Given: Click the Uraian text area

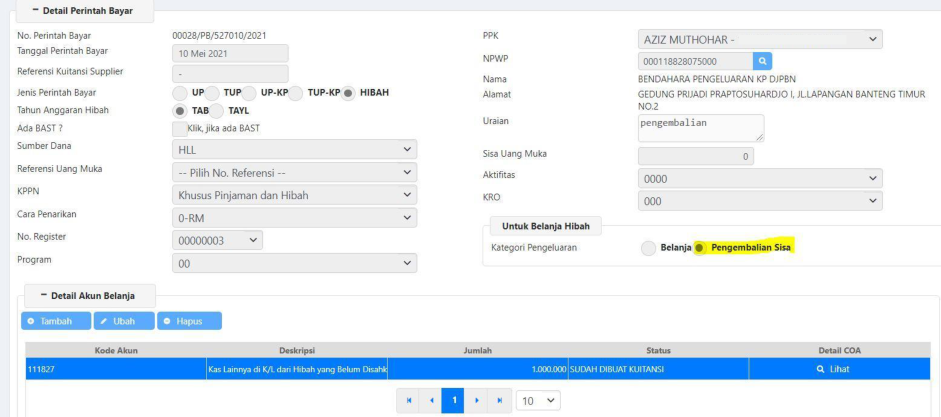Looking at the screenshot, I should [x=700, y=126].
